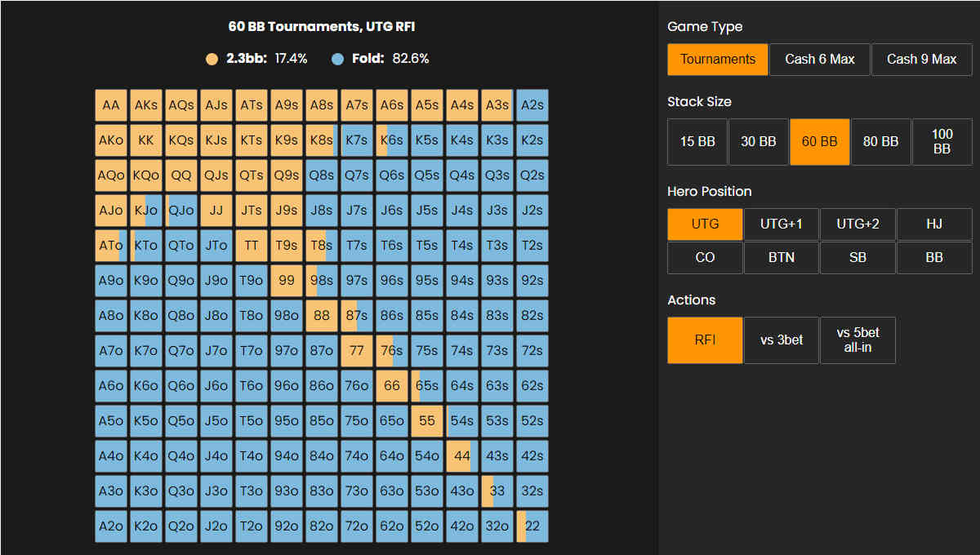Image resolution: width=980 pixels, height=555 pixels.
Task: Click the 72o hand cell
Action: [x=357, y=526]
